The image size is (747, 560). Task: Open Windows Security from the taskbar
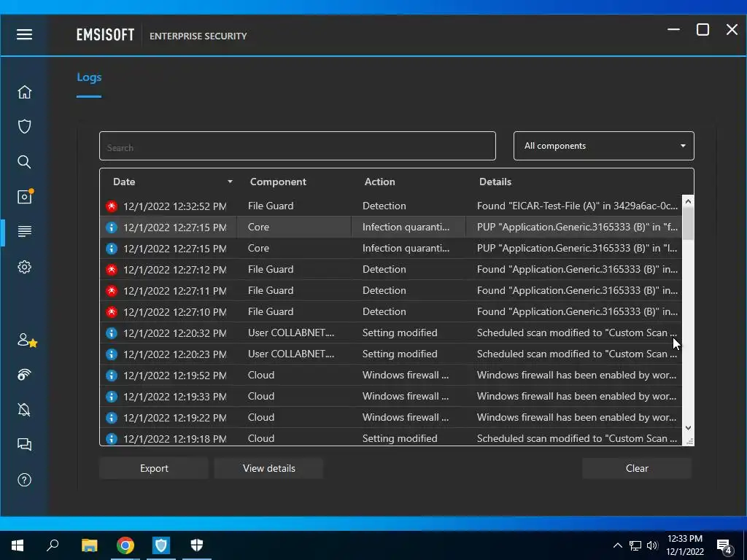[197, 545]
